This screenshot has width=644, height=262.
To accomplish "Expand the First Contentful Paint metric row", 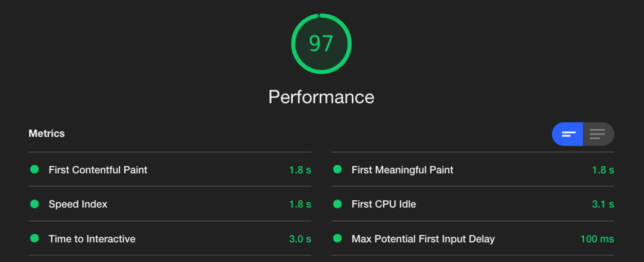I will coord(170,170).
